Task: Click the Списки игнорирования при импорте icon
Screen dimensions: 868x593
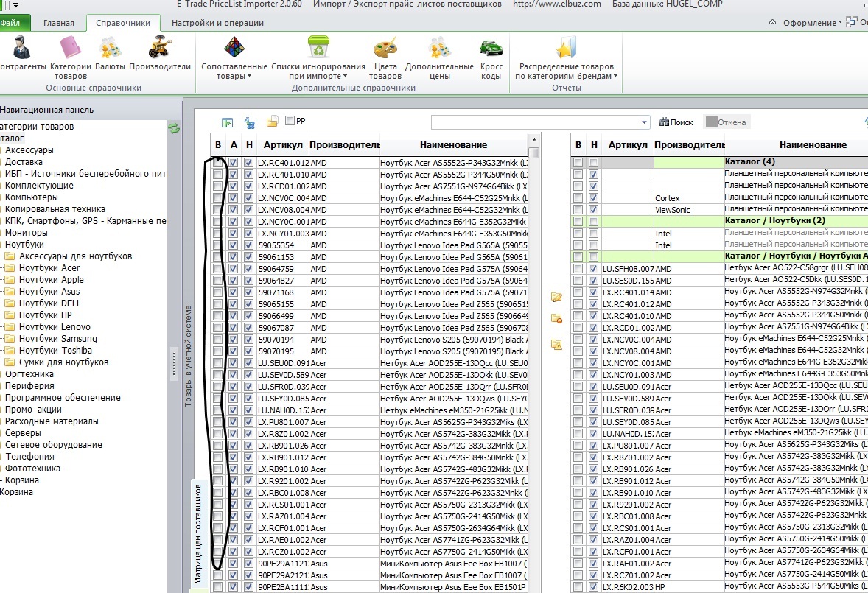Action: coord(318,47)
